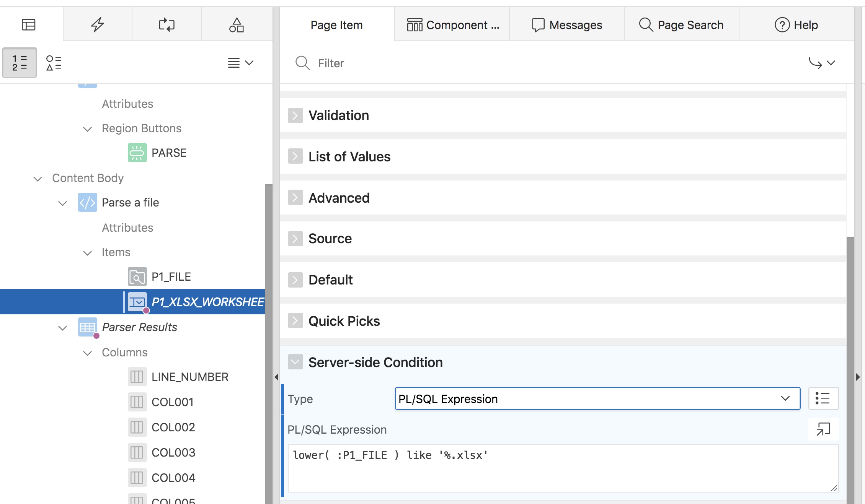This screenshot has width=865, height=504.
Task: Toggle group by processing order view
Action: [20, 63]
